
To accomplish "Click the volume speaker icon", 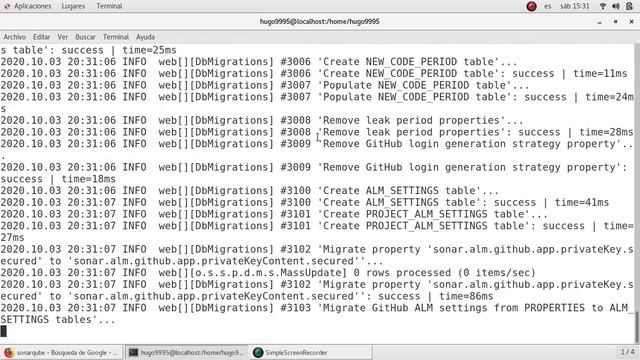I will tap(616, 6).
